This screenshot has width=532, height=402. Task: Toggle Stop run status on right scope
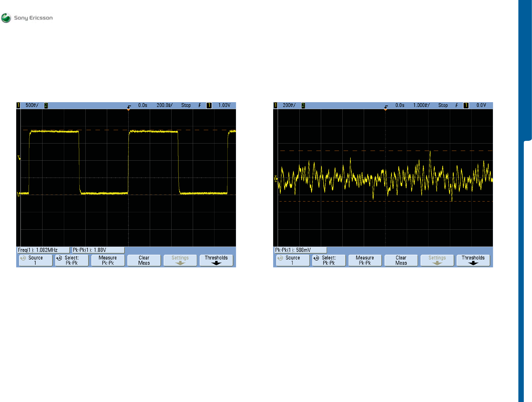click(443, 105)
